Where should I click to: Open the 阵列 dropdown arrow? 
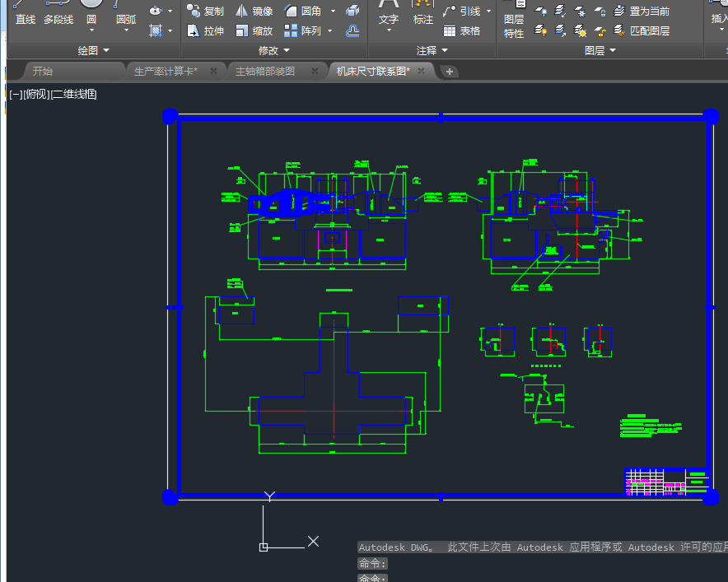[330, 30]
